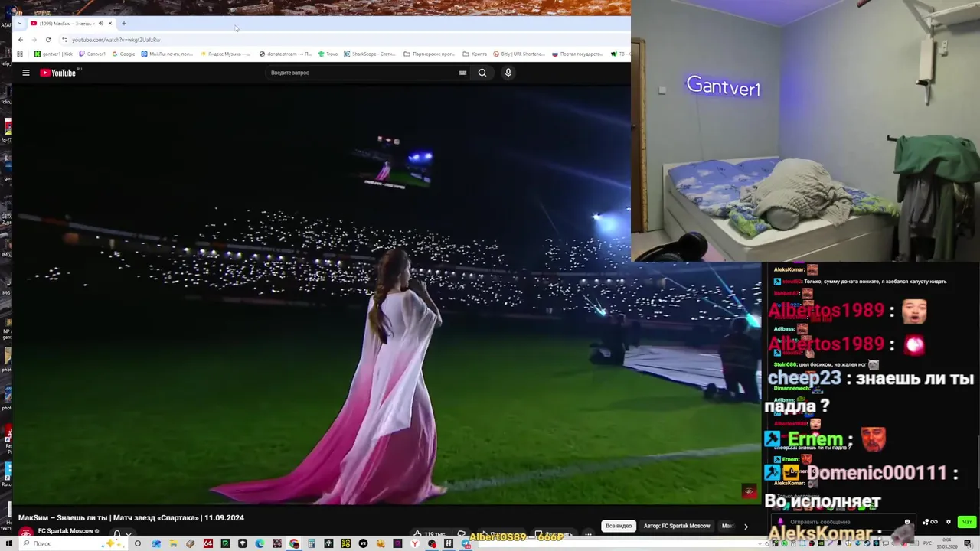
Task: Close the MakSim YouTube browser tab
Action: (x=110, y=24)
